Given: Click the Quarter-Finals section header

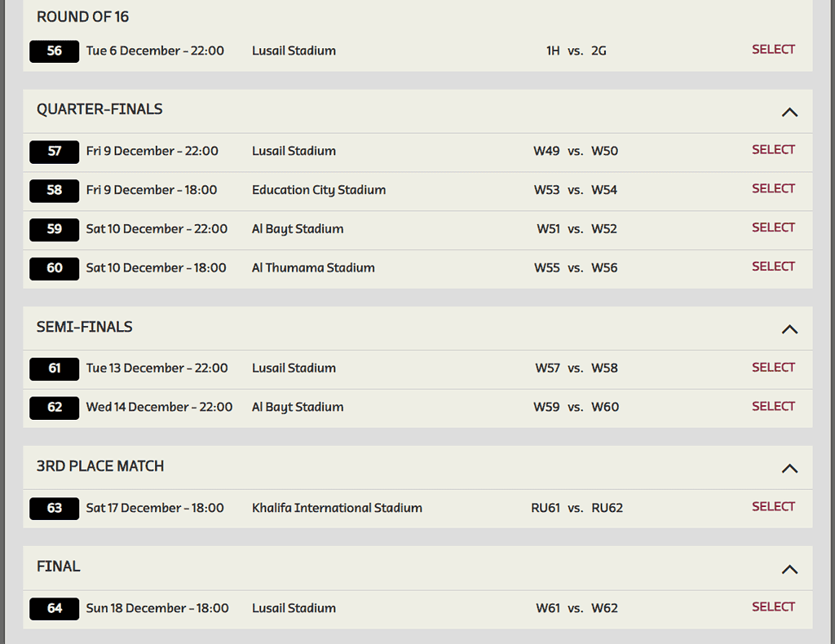Looking at the screenshot, I should coord(417,111).
